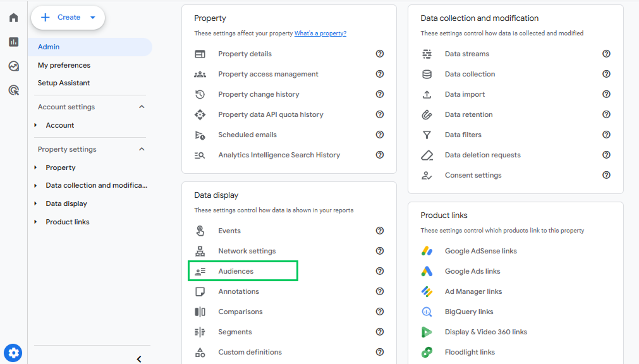Image resolution: width=639 pixels, height=364 pixels.
Task: Click help icon beside Data streams
Action: (606, 54)
